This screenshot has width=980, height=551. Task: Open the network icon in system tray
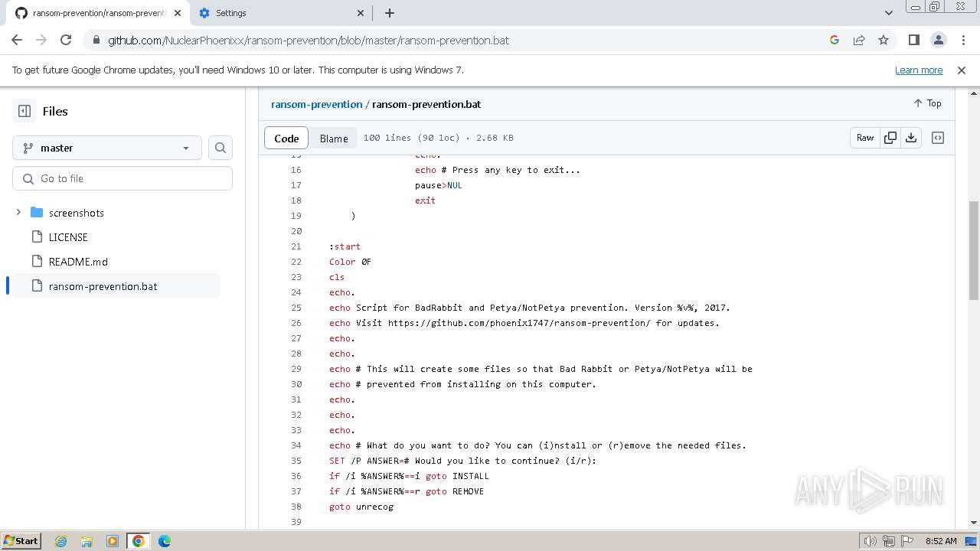point(889,541)
